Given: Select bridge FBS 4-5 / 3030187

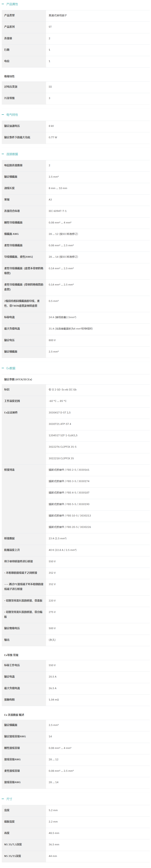Looking at the screenshot, I should click(x=69, y=493).
